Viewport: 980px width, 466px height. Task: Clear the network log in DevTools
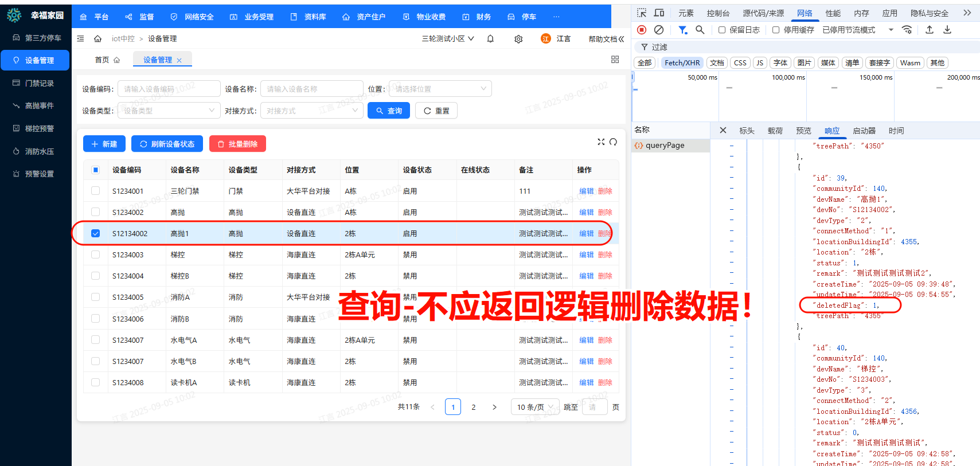(659, 30)
